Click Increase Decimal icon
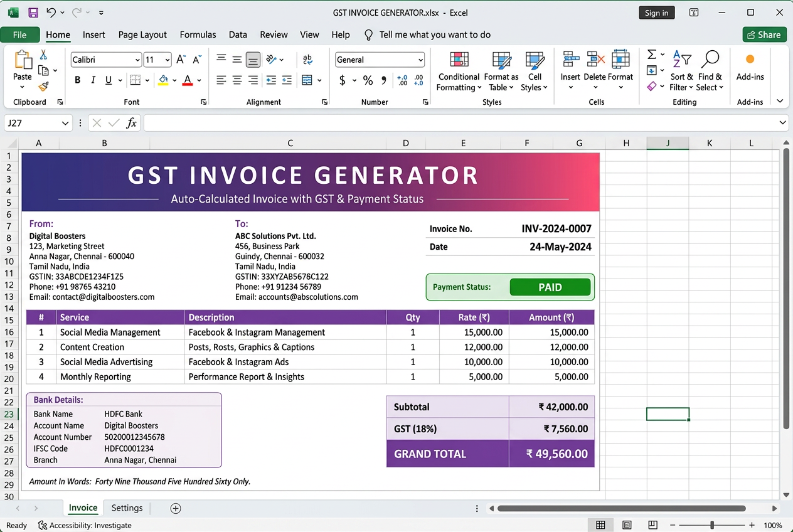 click(402, 80)
